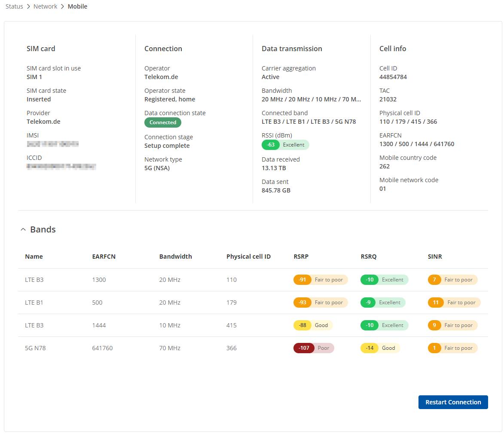This screenshot has height=434, width=504.
Task: Select the Mobile breadcrumb item
Action: [77, 7]
